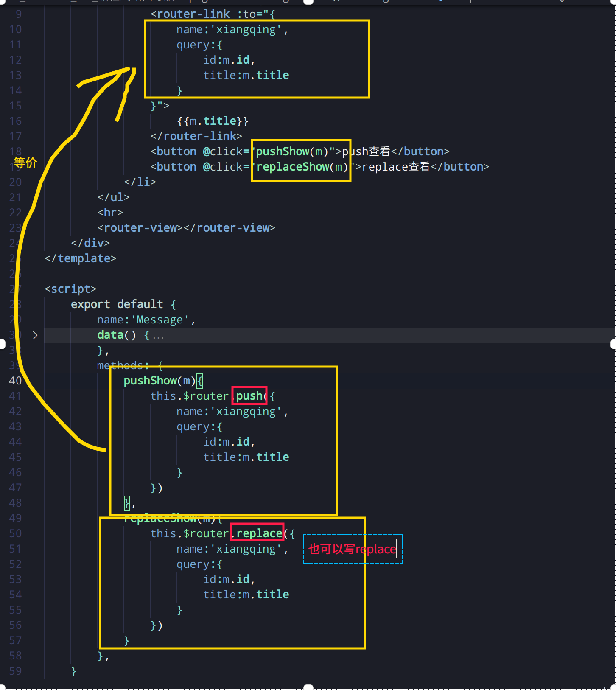Click title:m.title on line 54

[x=246, y=595]
